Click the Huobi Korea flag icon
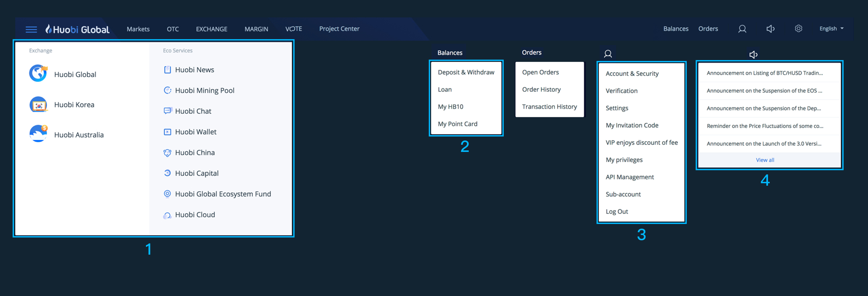This screenshot has width=868, height=296. tap(38, 105)
